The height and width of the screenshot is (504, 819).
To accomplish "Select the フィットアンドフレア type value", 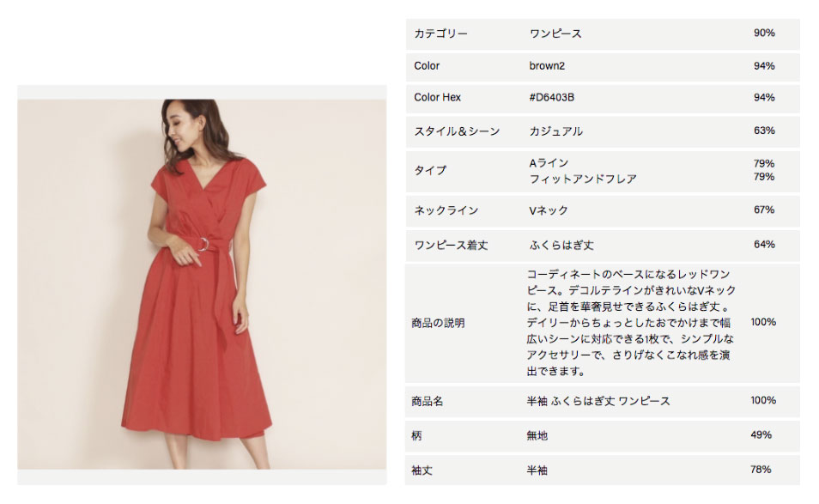I will click(x=583, y=179).
